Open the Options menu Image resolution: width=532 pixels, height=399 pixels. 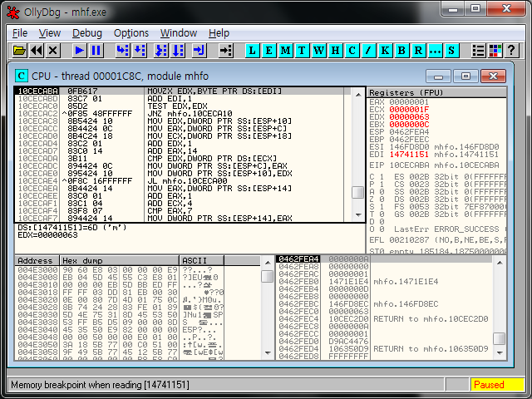coord(131,32)
